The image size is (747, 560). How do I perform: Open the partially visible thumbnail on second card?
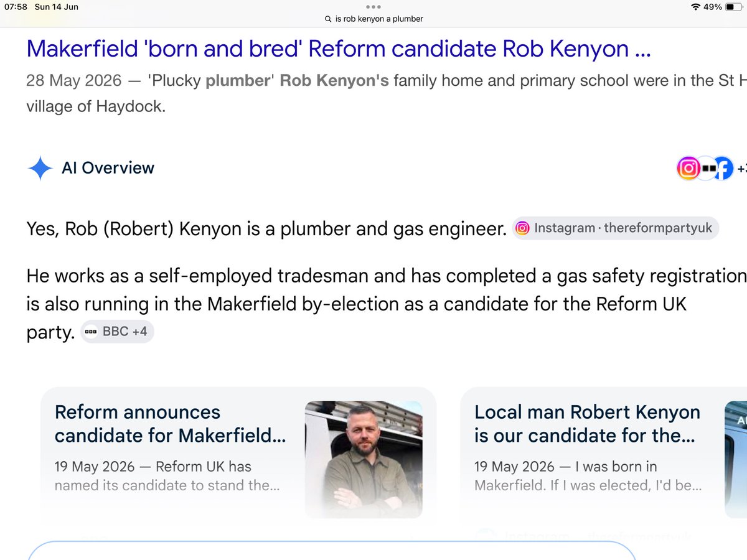736,459
